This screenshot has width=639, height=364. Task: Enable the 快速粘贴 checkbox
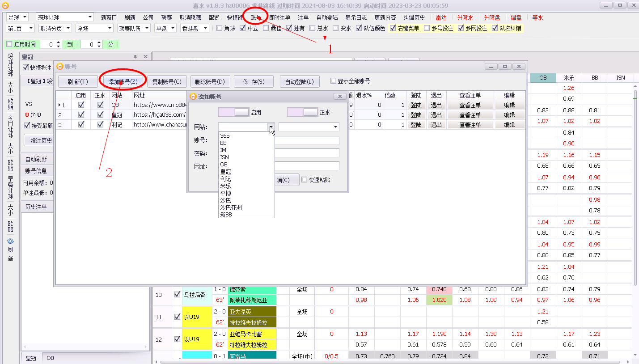305,180
